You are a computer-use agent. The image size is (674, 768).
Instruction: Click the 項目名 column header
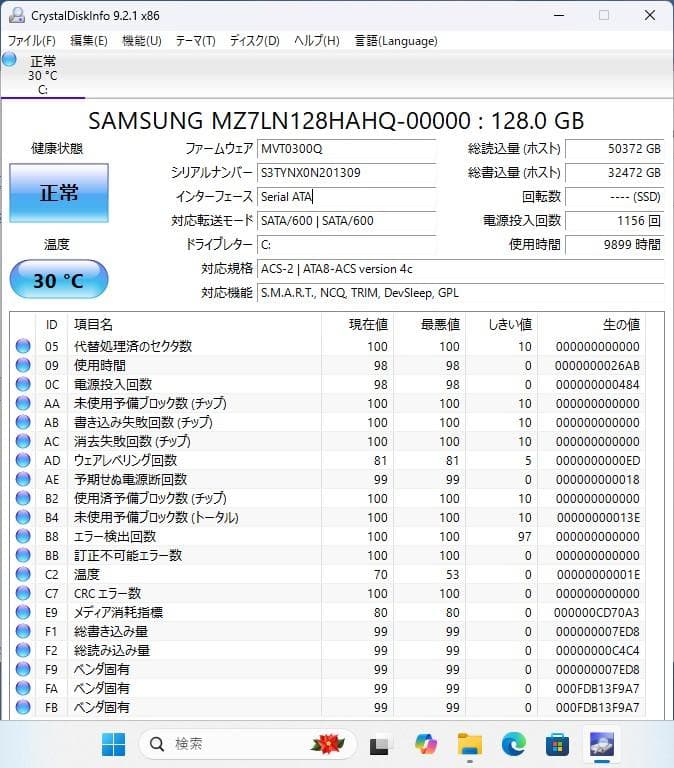(x=194, y=324)
